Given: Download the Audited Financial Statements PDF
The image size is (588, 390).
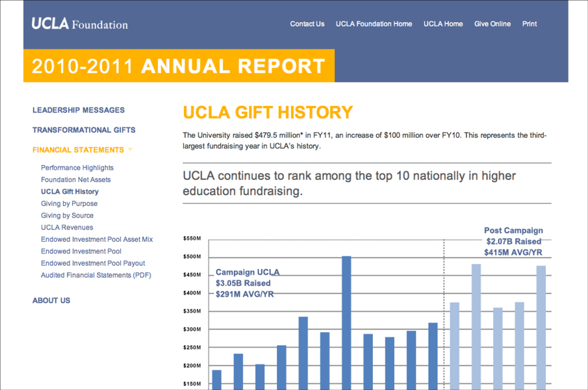Looking at the screenshot, I should (97, 275).
